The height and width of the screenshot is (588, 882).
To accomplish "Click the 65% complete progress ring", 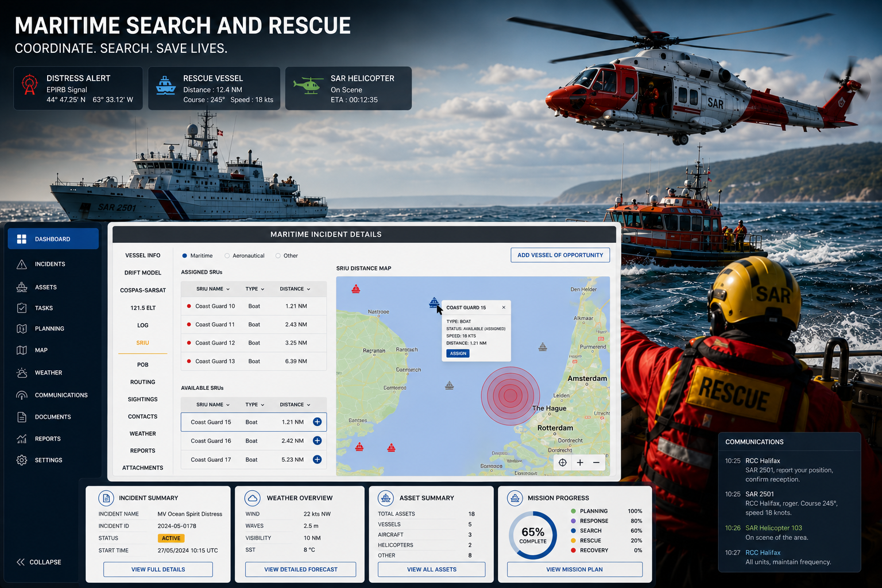I will 533,535.
